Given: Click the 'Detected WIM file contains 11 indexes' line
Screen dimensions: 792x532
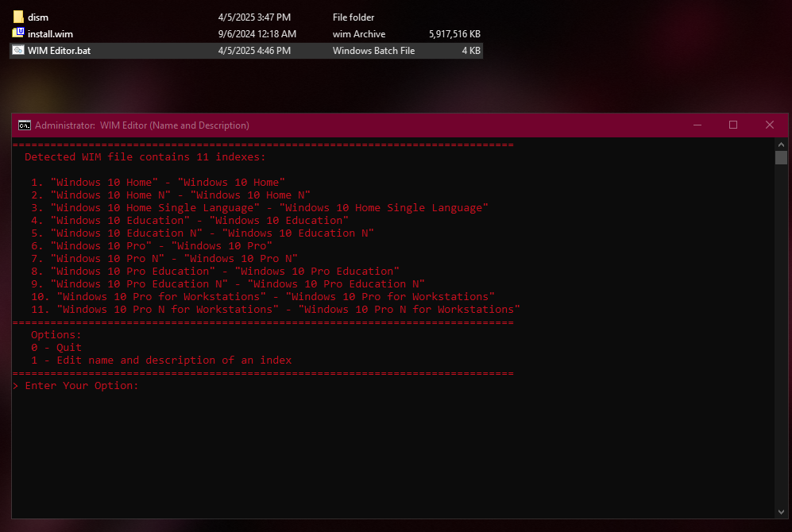Looking at the screenshot, I should point(145,157).
